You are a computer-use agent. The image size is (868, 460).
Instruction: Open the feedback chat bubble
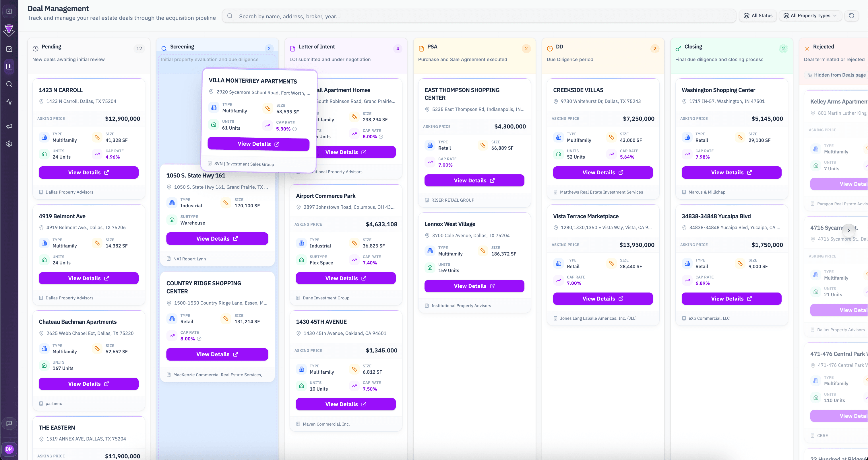(x=9, y=423)
